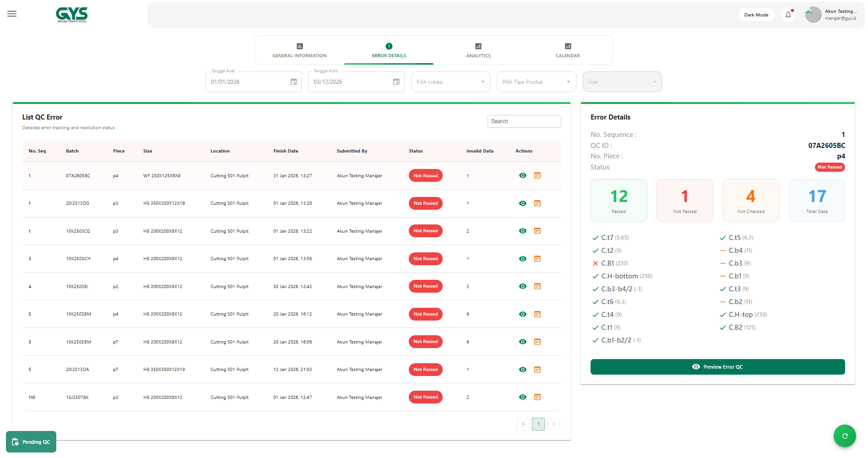Select the orange Not Checked count card

750,201
